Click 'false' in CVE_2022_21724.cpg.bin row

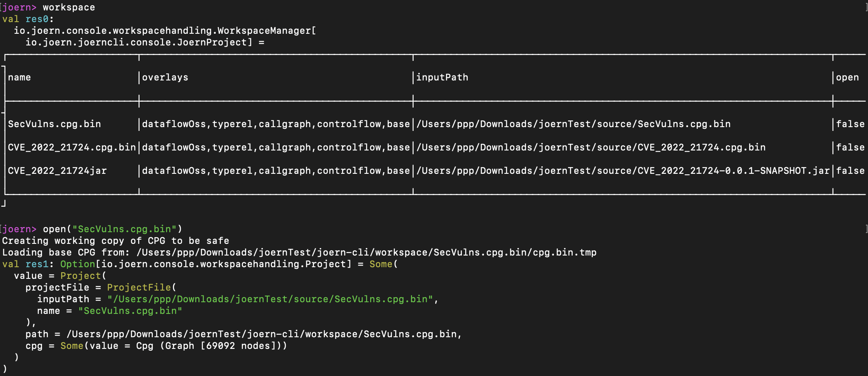point(850,148)
